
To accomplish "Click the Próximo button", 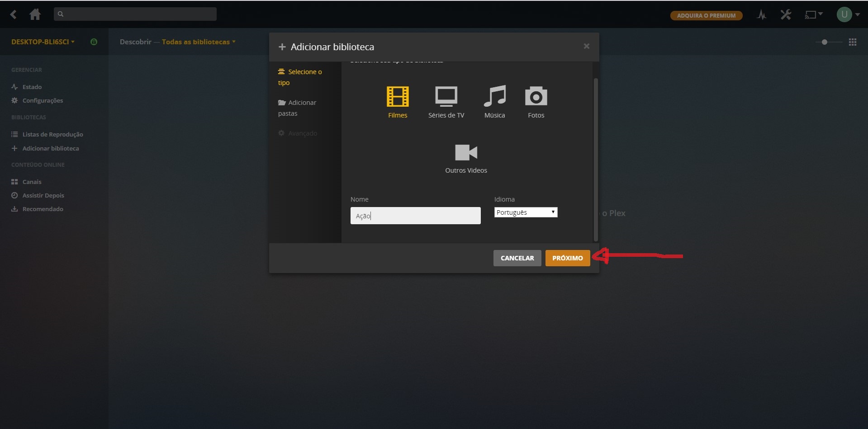I will pos(568,258).
